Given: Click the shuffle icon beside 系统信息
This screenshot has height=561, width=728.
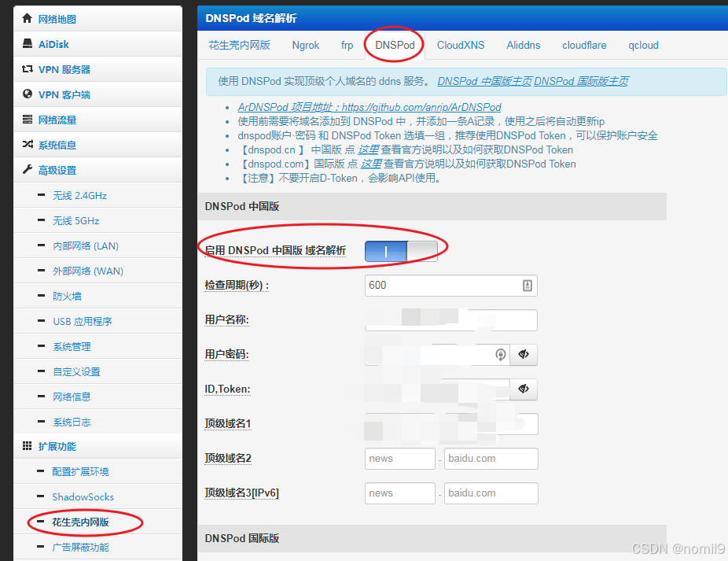Looking at the screenshot, I should tap(28, 145).
